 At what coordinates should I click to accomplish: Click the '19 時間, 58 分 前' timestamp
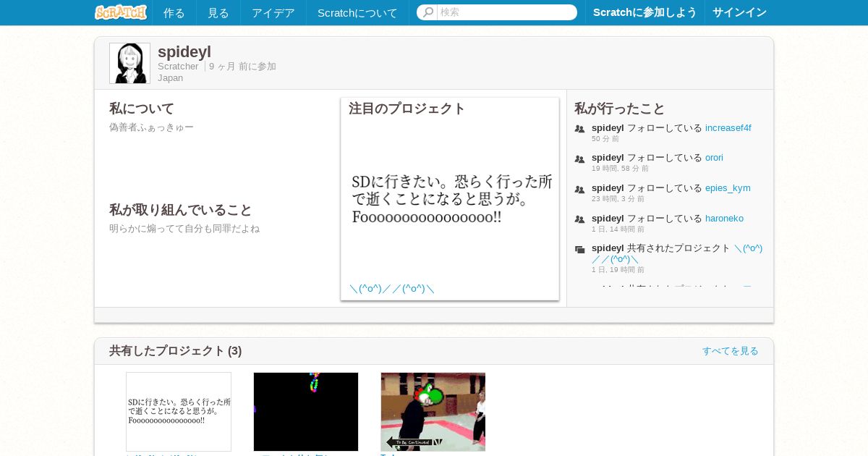click(621, 168)
